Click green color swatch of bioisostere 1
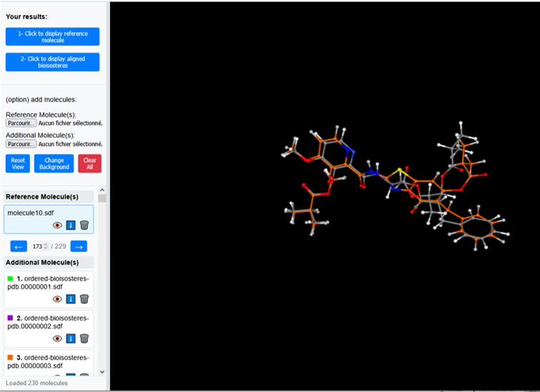 pos(10,278)
